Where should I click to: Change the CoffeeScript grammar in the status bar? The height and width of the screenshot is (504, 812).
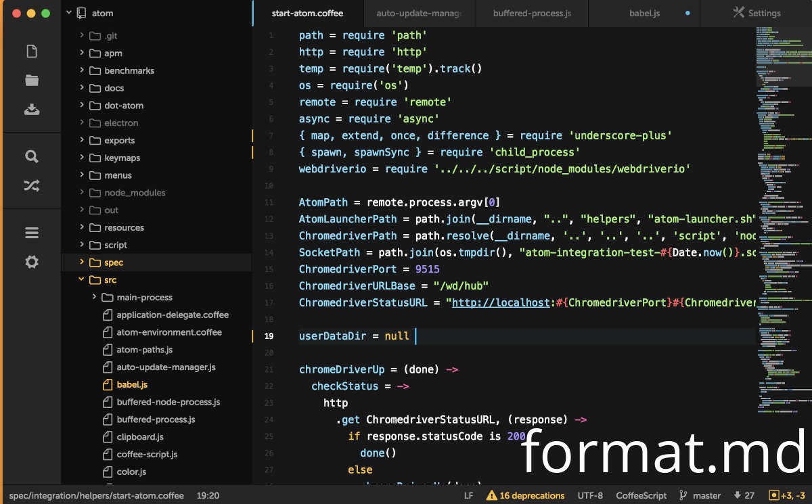(641, 495)
